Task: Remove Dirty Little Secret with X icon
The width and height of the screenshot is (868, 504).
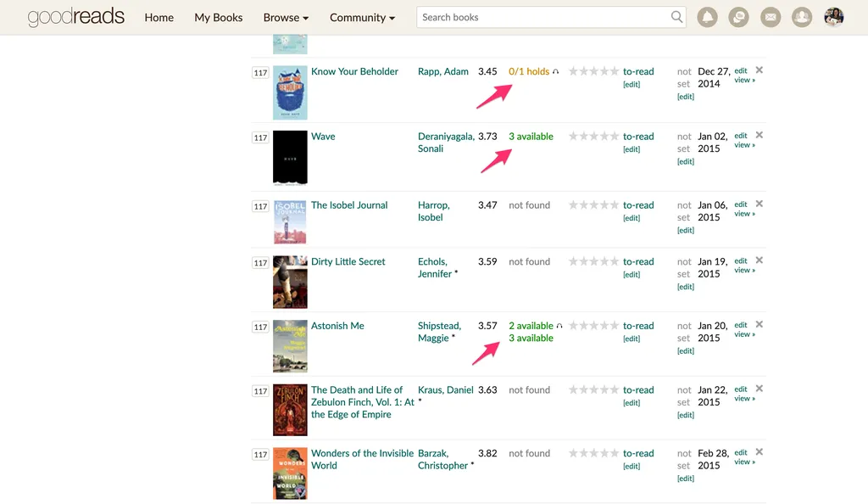Action: point(759,260)
